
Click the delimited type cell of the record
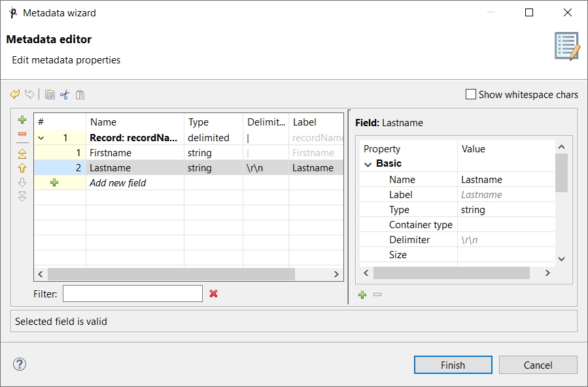pyautogui.click(x=213, y=138)
